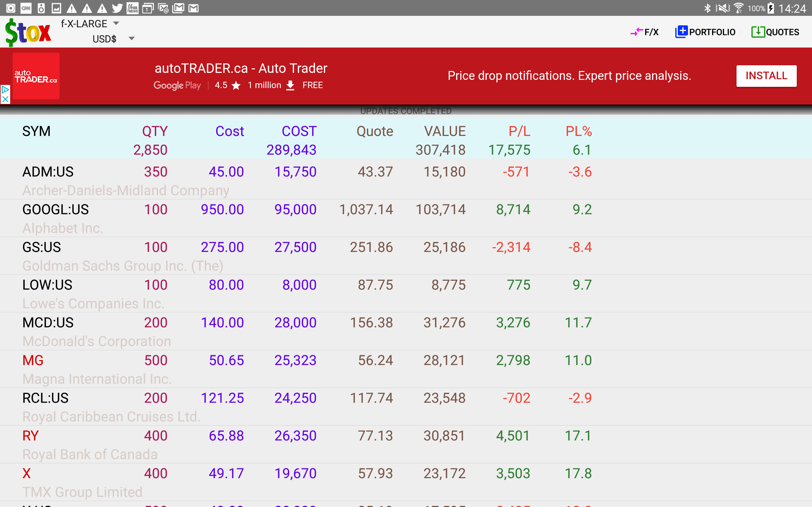The width and height of the screenshot is (812, 507).
Task: Close the ad with X icon
Action: (5, 99)
